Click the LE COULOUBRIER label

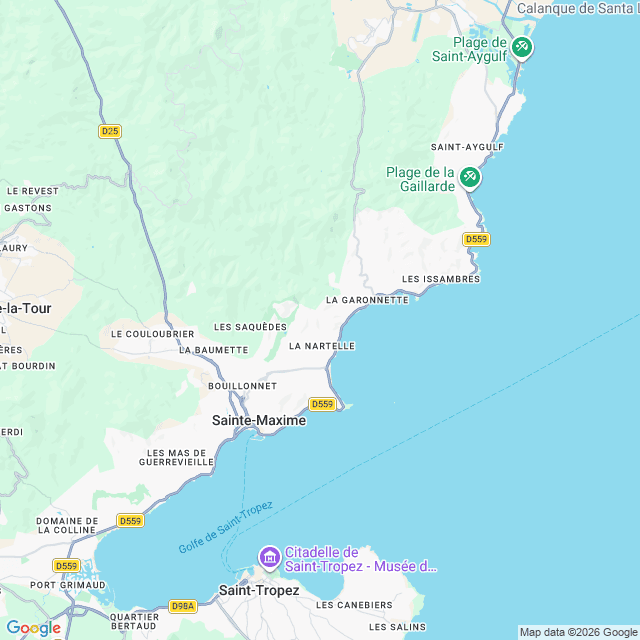point(153,334)
